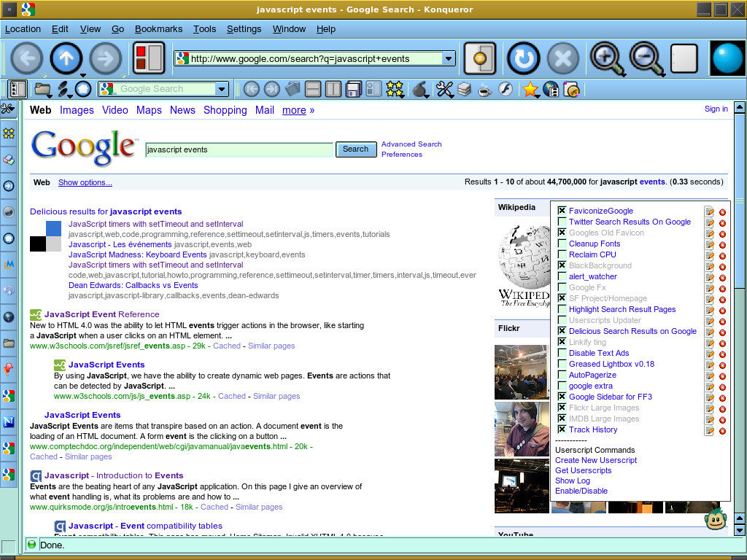Click the Stop loading X button
The image size is (747, 560).
coord(562,58)
